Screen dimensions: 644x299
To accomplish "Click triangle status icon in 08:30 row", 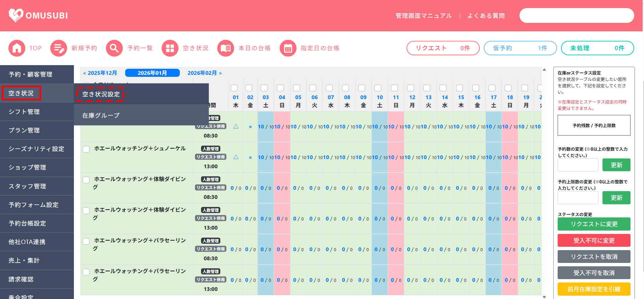I will tap(236, 127).
